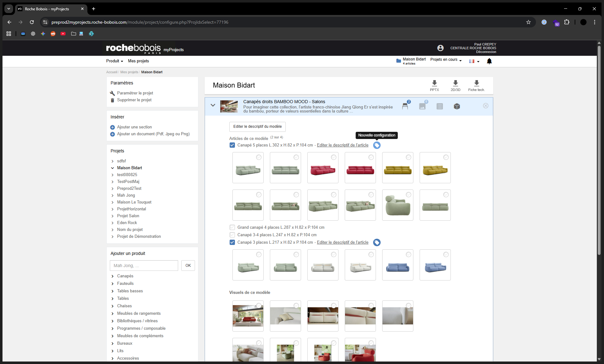Viewport: 604px width, 364px height.
Task: Open Editer le descriptif de l'article link
Action: (342, 145)
